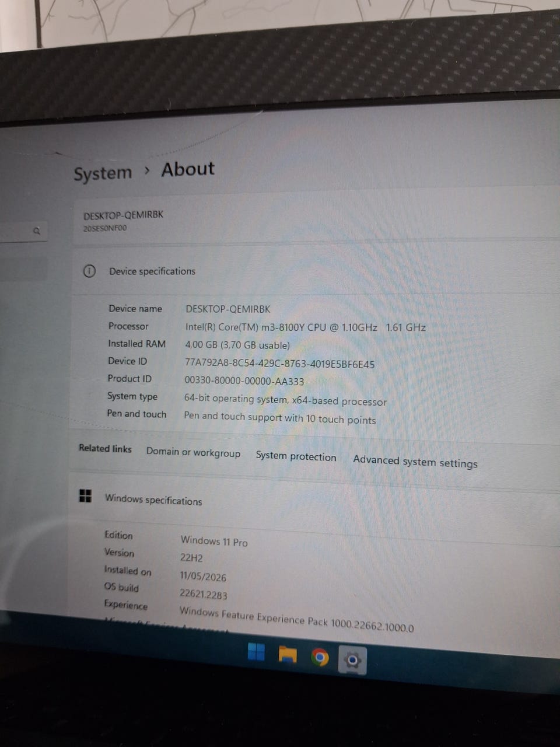Viewport: 560px width, 747px height.
Task: Click the Edition label
Action: point(118,535)
